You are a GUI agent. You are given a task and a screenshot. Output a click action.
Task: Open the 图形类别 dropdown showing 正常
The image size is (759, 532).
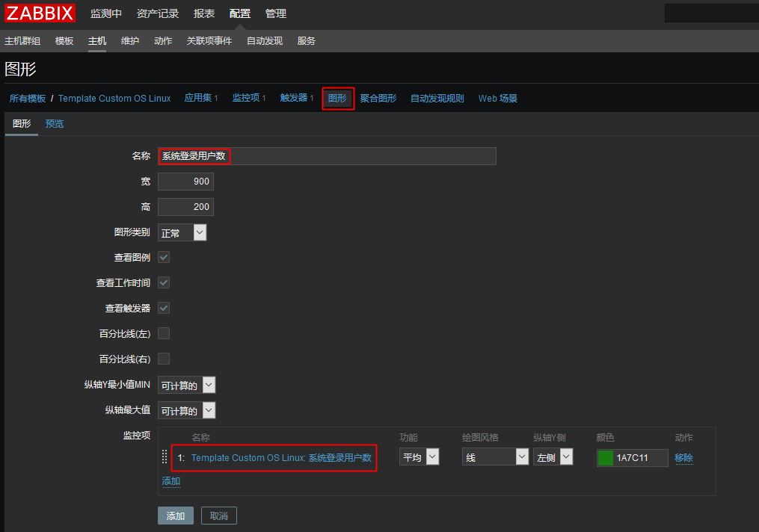182,232
